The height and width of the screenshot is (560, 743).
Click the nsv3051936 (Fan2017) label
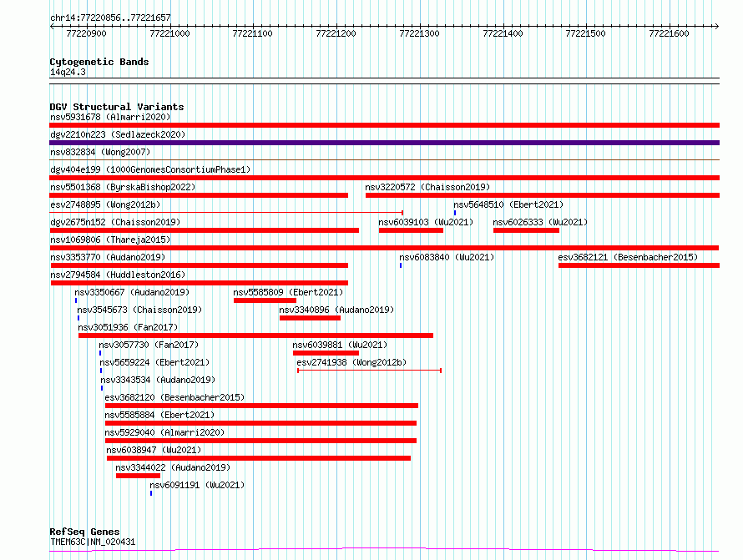(128, 327)
